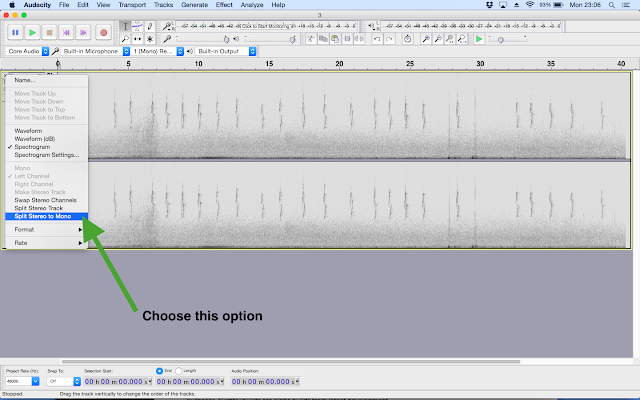Image resolution: width=640 pixels, height=400 pixels.
Task: Open Audio Position time format arrow
Action: click(x=297, y=381)
